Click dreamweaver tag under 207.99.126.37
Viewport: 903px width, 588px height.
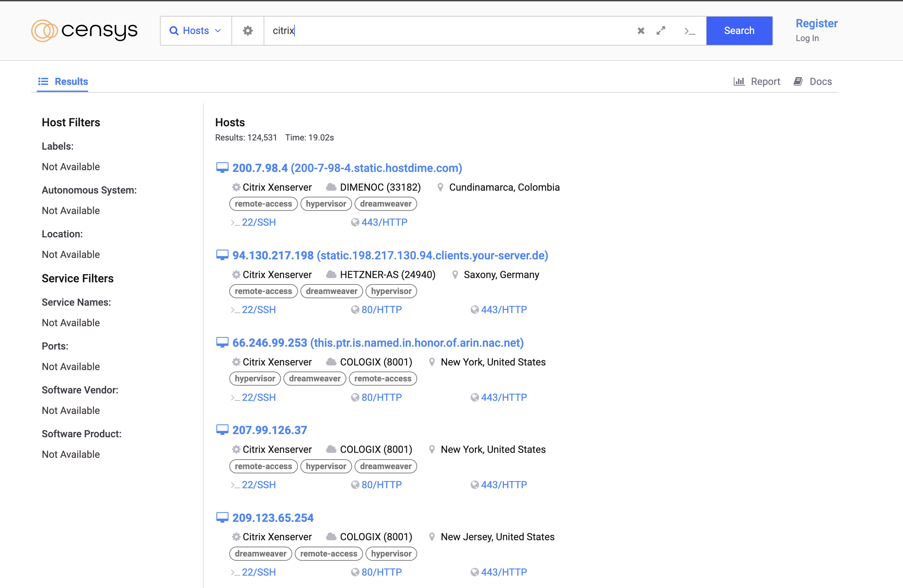click(386, 466)
